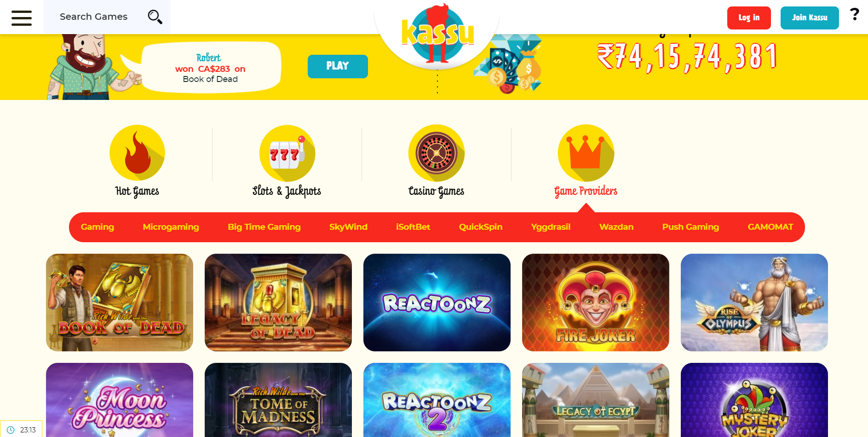Image resolution: width=868 pixels, height=437 pixels.
Task: Open the help question mark
Action: point(854,14)
